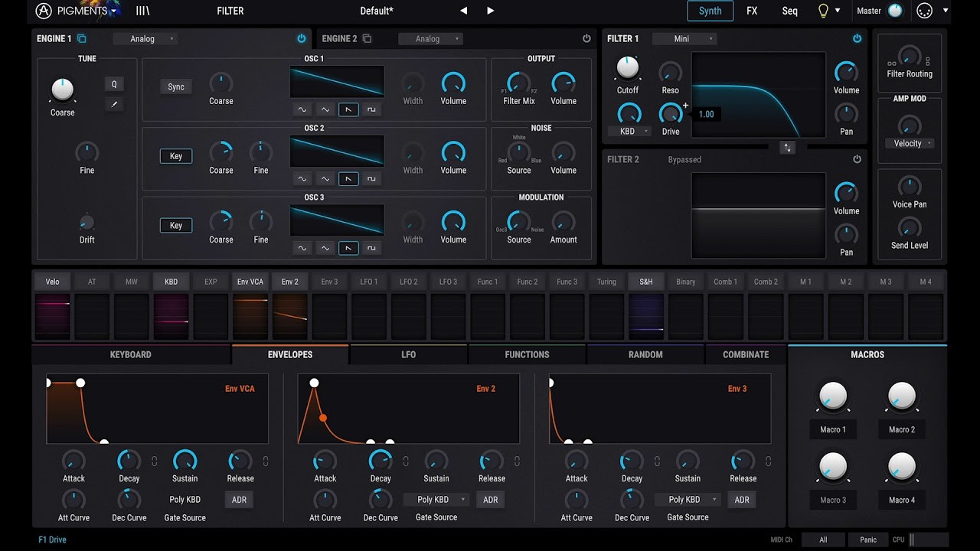Click the Env 2 envelope graph display

click(409, 409)
